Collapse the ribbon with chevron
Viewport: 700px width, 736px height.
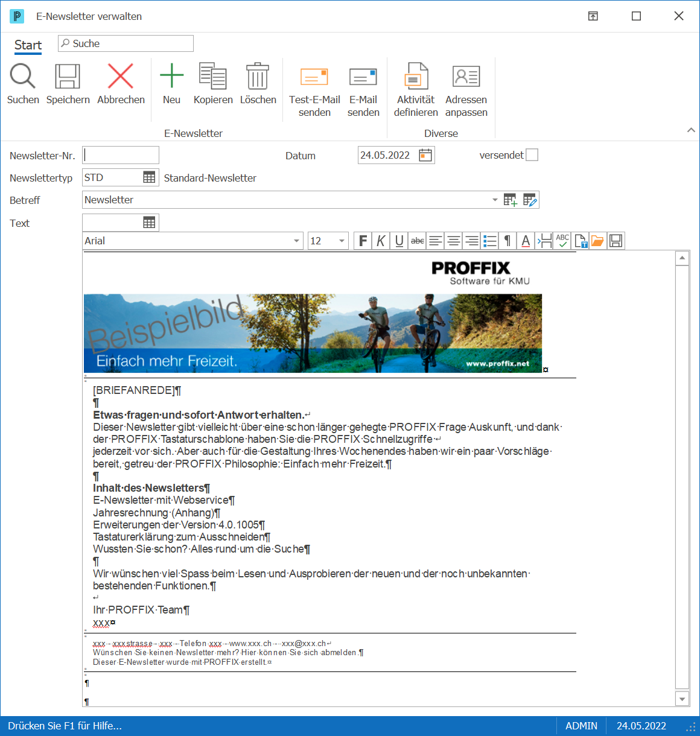pyautogui.click(x=691, y=130)
